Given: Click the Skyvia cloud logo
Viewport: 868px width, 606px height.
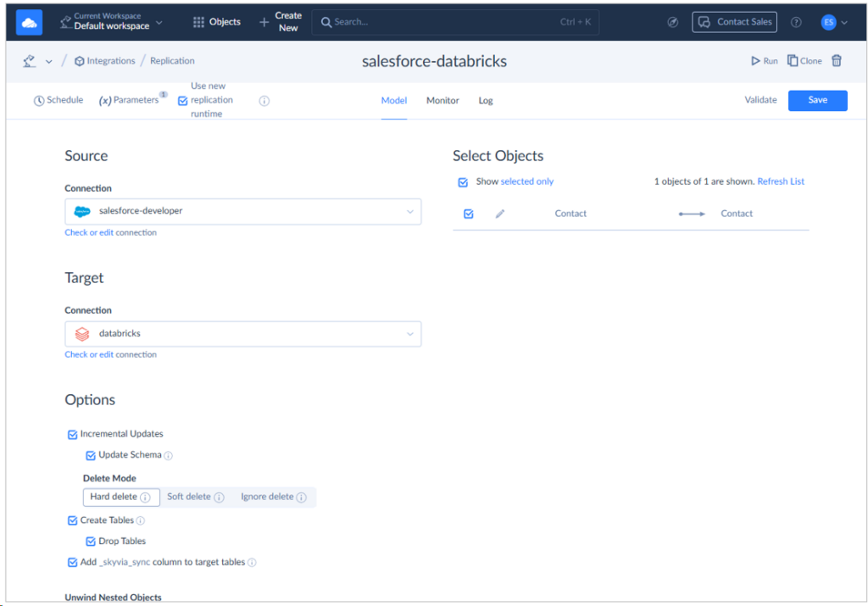Looking at the screenshot, I should [29, 23].
